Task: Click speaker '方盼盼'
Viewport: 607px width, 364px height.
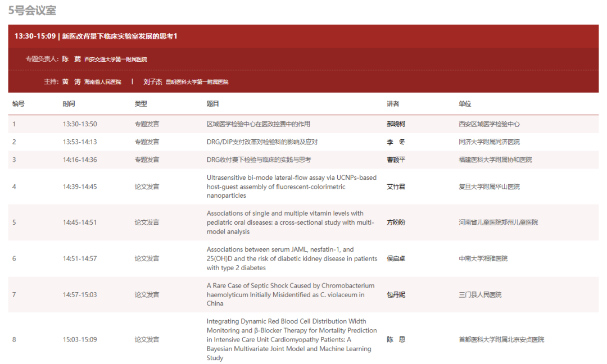Action: (396, 222)
